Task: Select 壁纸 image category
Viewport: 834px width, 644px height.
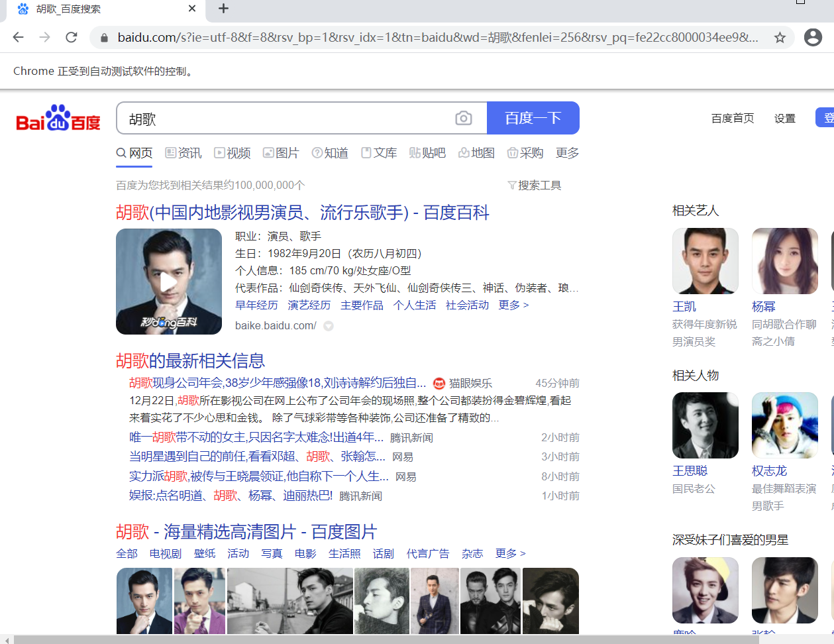Action: pyautogui.click(x=205, y=554)
